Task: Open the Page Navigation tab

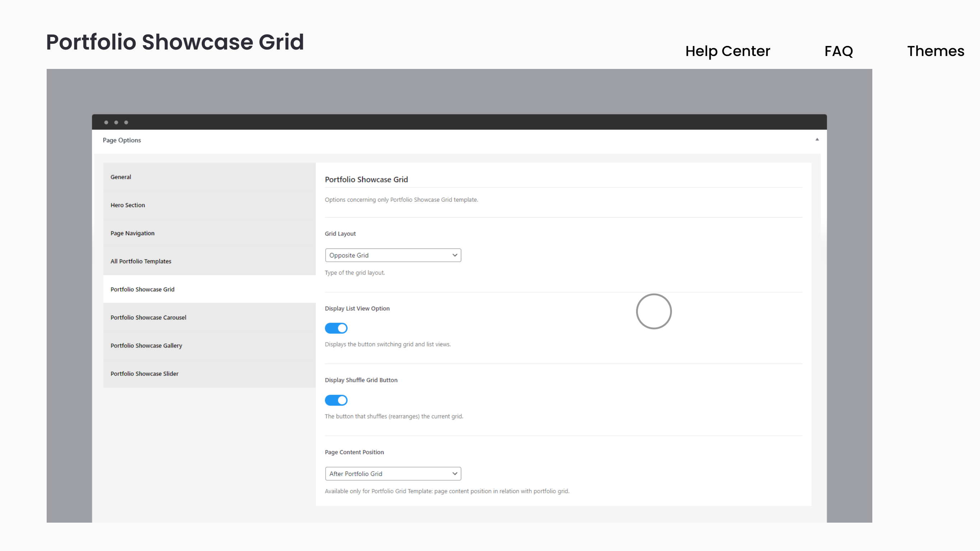Action: point(209,233)
